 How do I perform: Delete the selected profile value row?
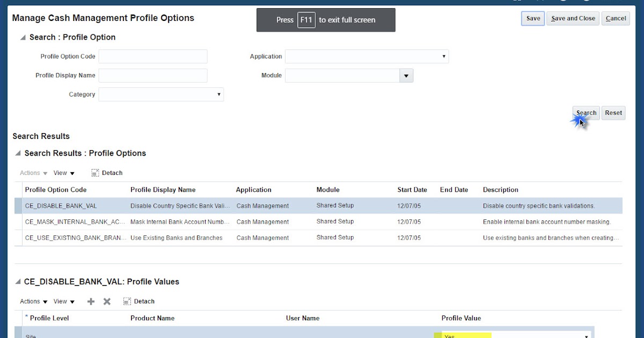[106, 301]
